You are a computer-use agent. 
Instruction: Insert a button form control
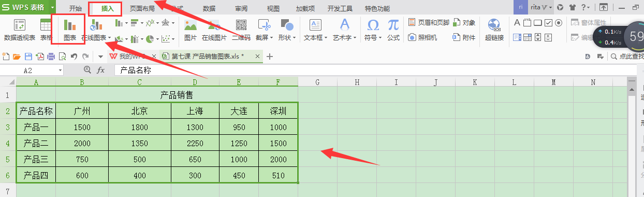[538, 22]
